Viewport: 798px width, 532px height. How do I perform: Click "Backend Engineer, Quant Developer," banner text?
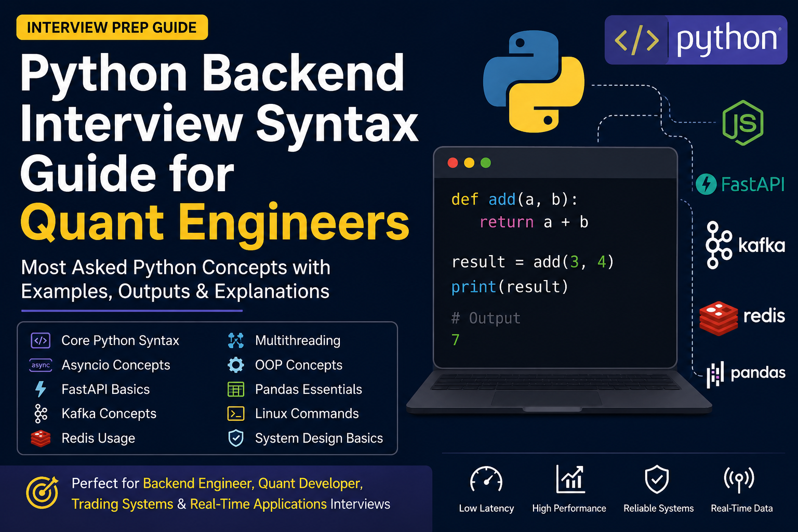(x=253, y=484)
